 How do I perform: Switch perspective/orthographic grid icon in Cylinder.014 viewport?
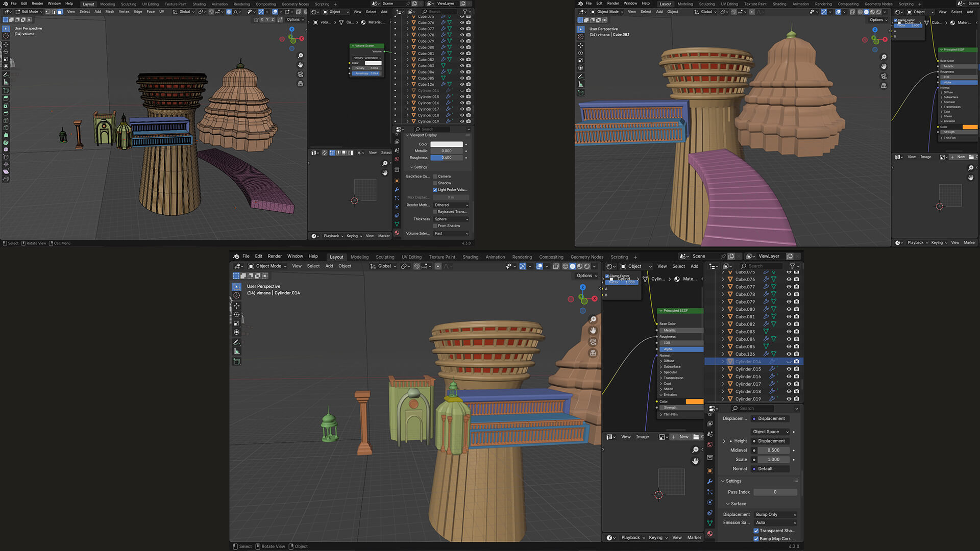pos(593,353)
